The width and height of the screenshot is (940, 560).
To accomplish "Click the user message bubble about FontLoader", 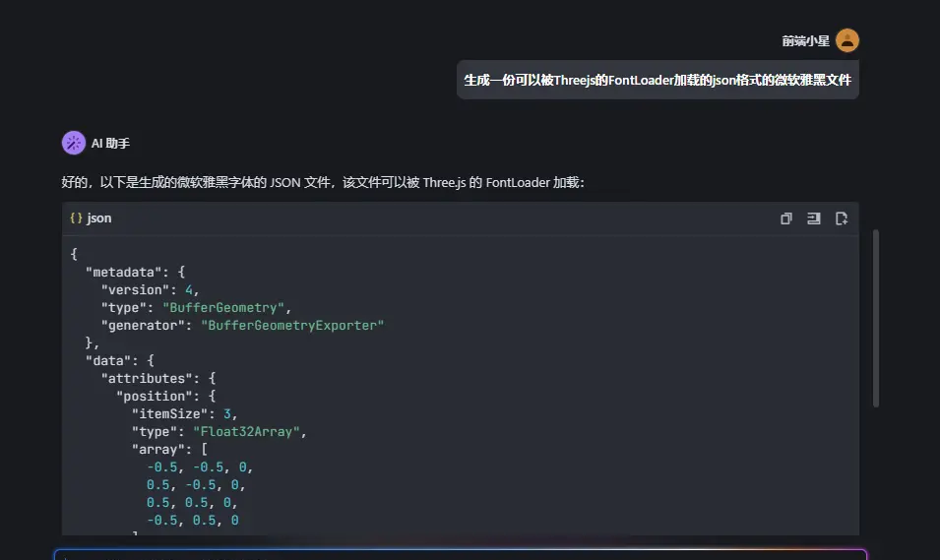I will 658,80.
